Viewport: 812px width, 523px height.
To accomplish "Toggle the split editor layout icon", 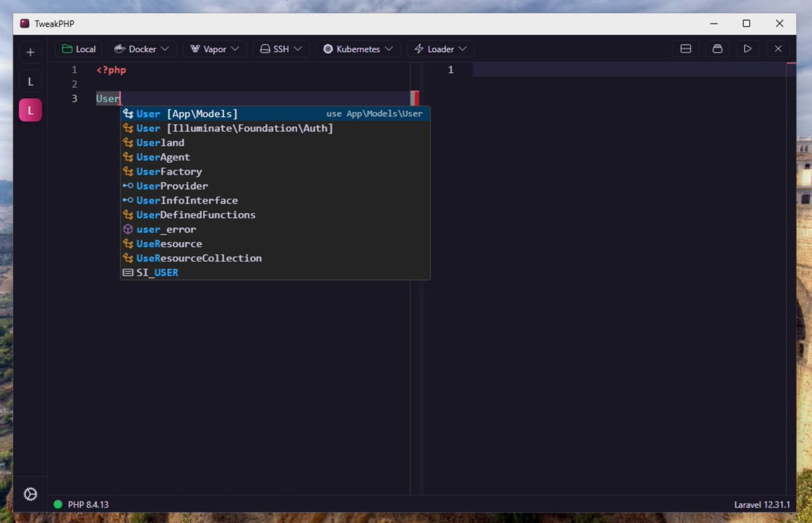I will pos(685,49).
